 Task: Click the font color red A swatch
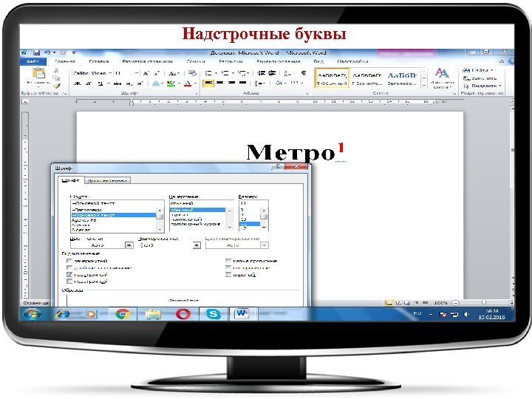click(187, 83)
